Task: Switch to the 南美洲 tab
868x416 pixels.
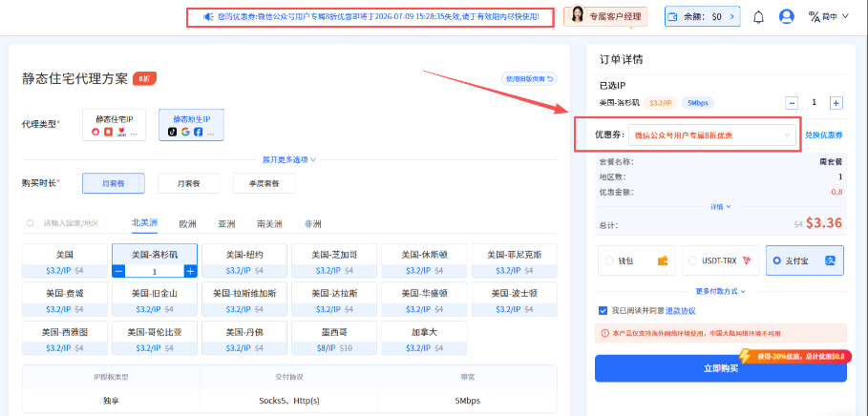Action: [269, 224]
